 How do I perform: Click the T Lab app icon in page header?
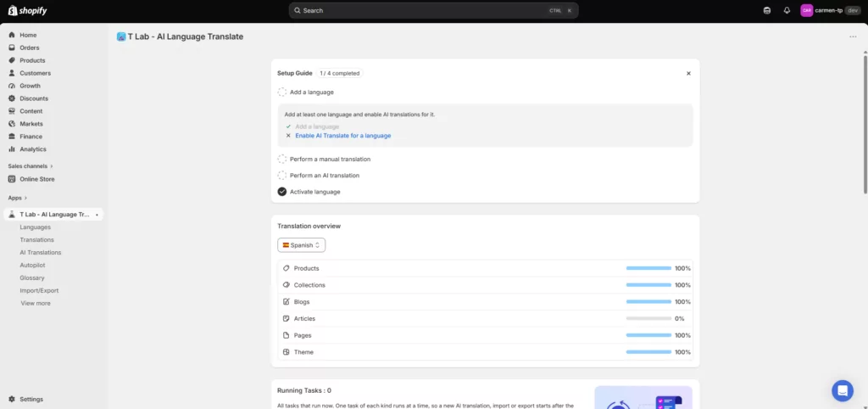click(121, 36)
